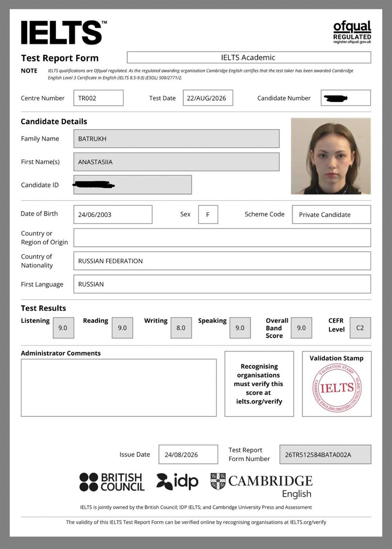
Task: Click the Sex field showing F
Action: (x=208, y=215)
